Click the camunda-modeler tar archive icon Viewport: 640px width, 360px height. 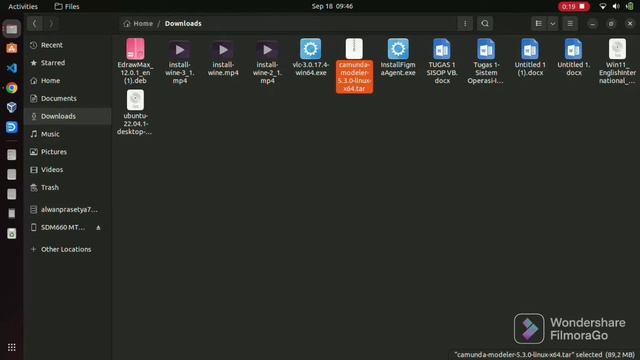[354, 49]
